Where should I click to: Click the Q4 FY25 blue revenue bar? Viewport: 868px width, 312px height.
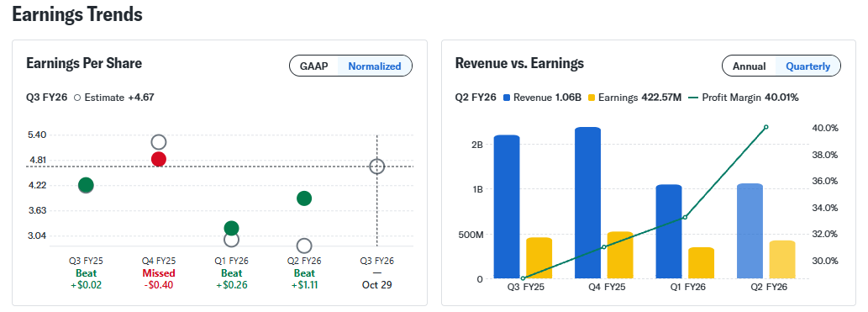click(588, 203)
